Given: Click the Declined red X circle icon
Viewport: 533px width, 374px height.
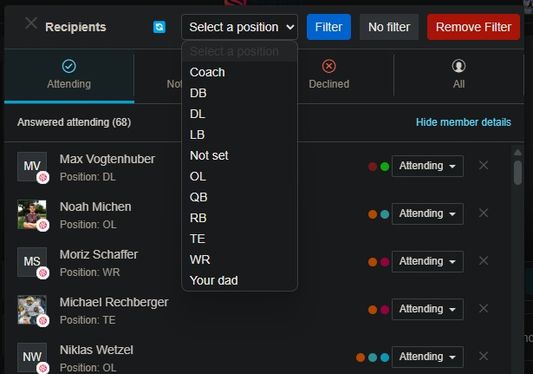Looking at the screenshot, I should [329, 66].
